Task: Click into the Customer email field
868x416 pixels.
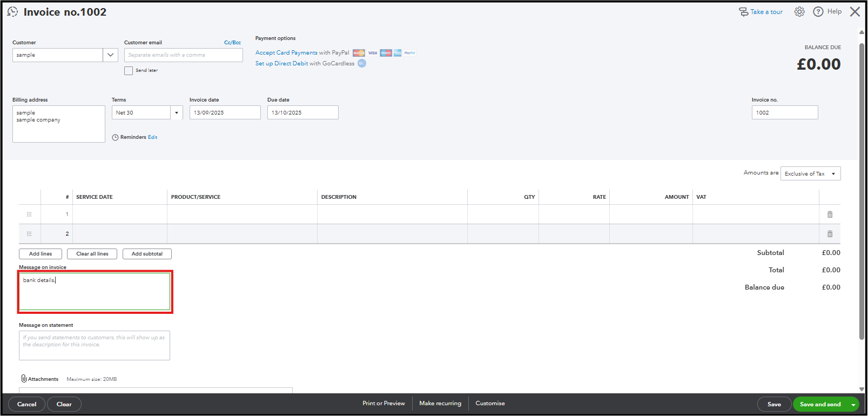Action: pyautogui.click(x=184, y=55)
